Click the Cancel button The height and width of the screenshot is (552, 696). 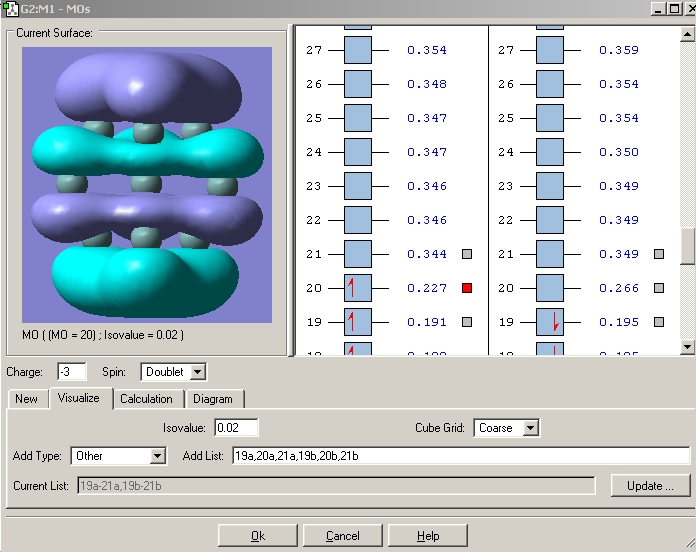(x=343, y=536)
